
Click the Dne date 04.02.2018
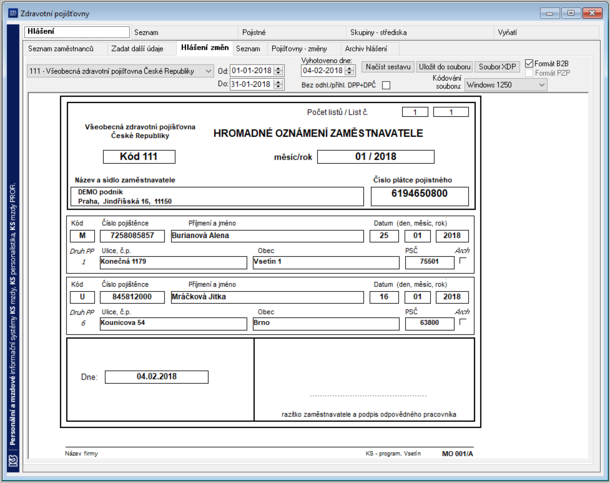point(157,377)
